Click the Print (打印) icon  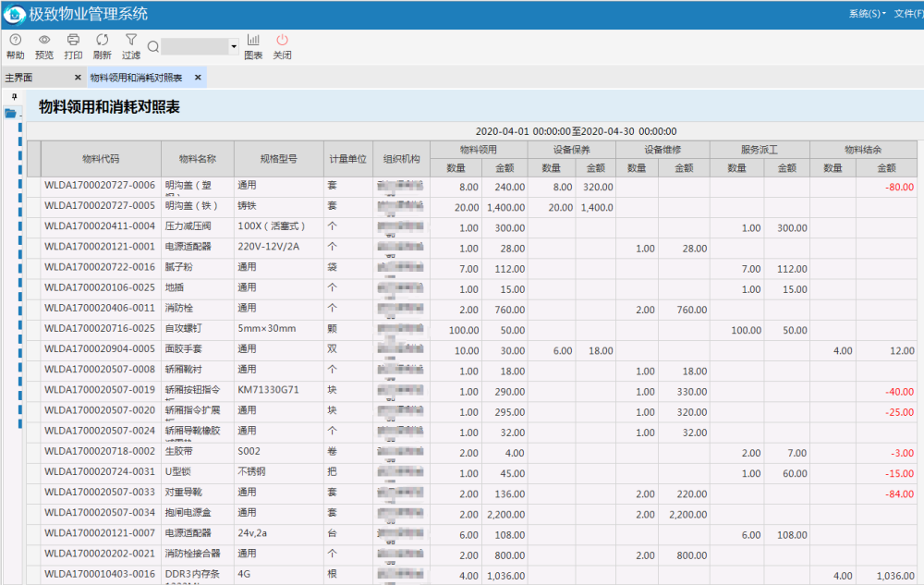(x=73, y=40)
